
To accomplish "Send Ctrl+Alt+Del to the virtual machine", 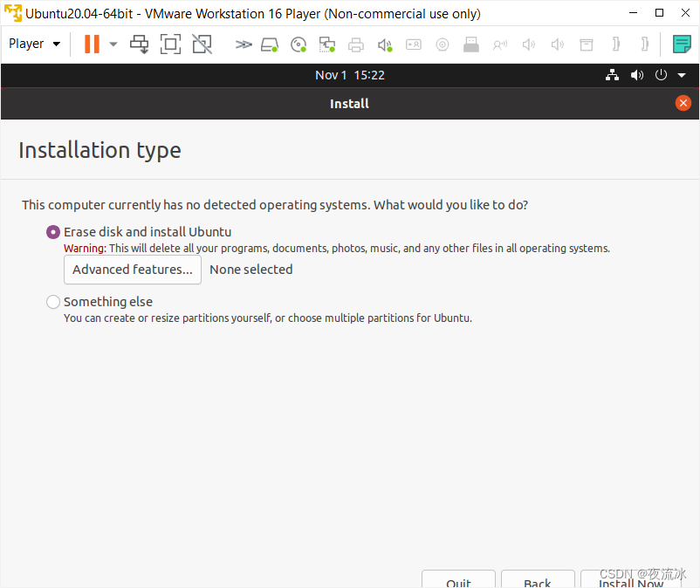I will [140, 44].
